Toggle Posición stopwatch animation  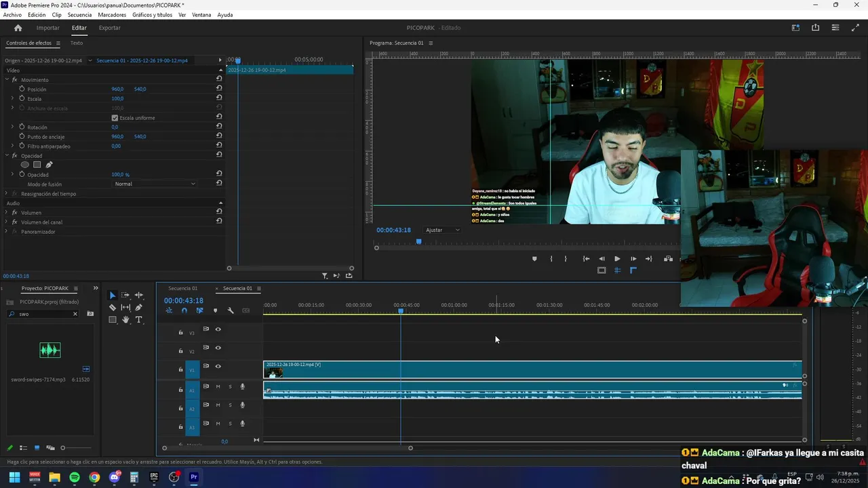(22, 89)
